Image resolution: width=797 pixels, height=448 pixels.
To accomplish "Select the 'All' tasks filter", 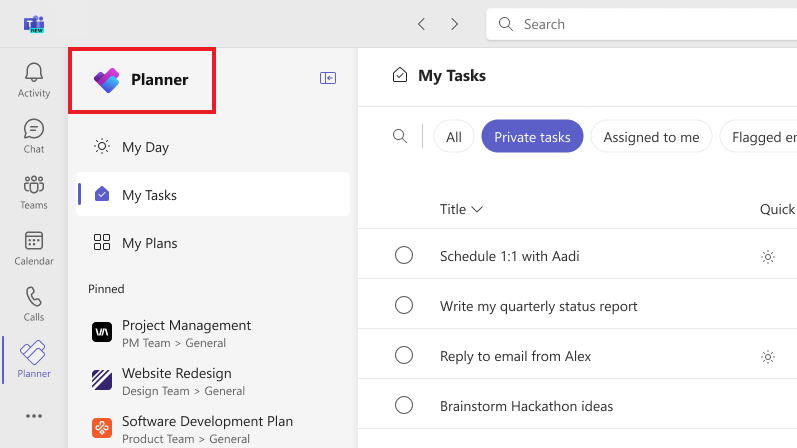I will coord(454,137).
